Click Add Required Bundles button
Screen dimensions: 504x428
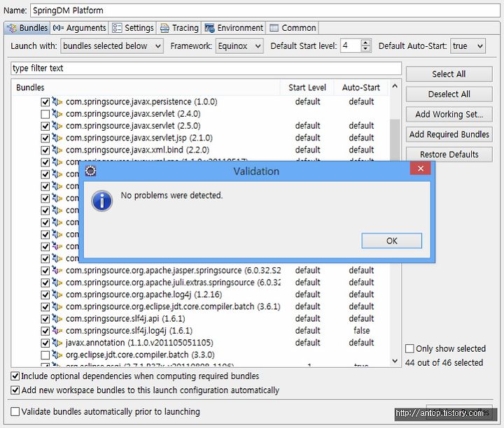tap(449, 134)
